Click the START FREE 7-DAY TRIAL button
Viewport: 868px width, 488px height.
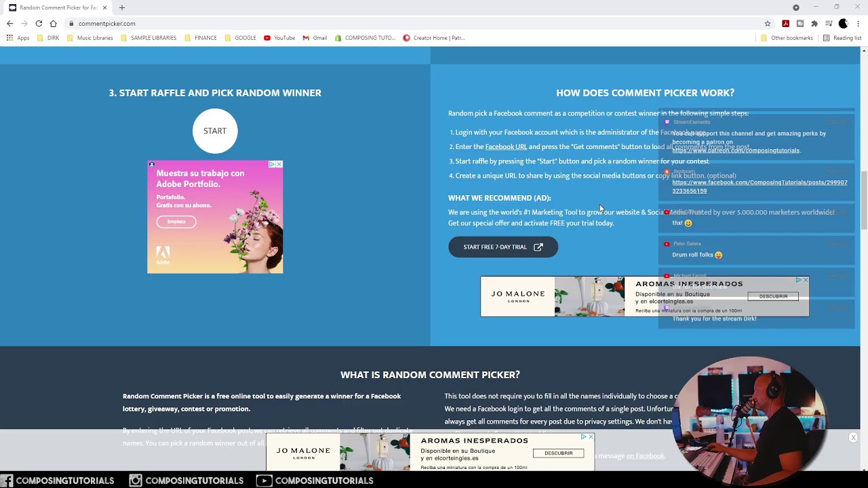coord(503,247)
